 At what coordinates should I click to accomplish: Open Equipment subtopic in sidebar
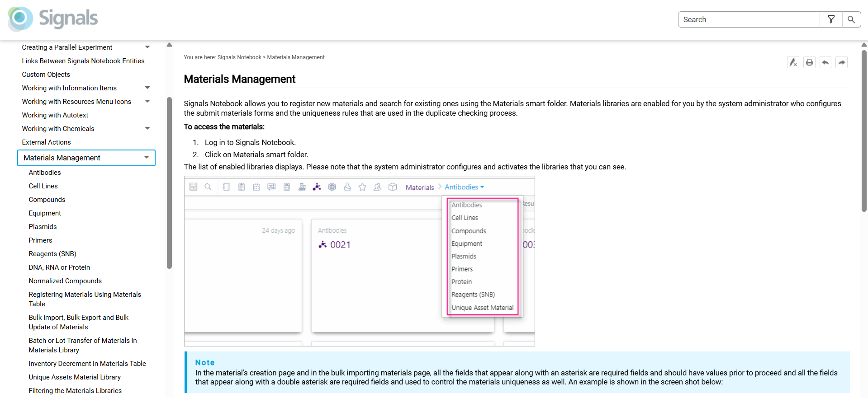coord(45,213)
